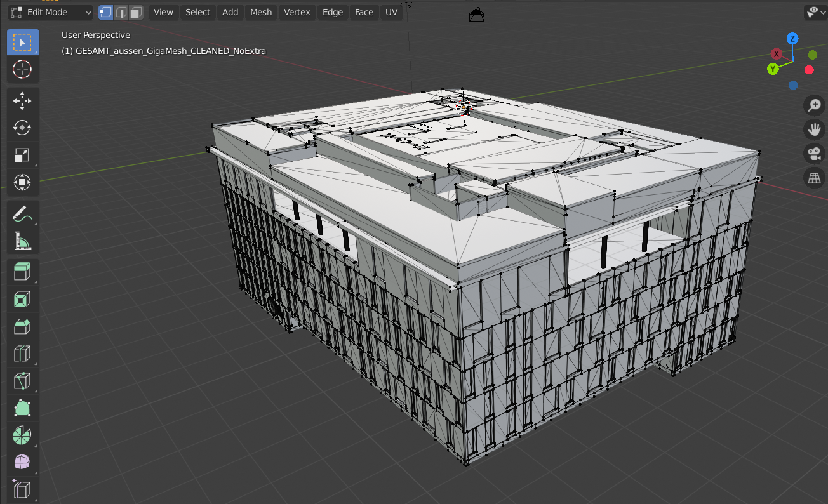
Task: Click the negative Z blue gizmo dot
Action: point(793,85)
